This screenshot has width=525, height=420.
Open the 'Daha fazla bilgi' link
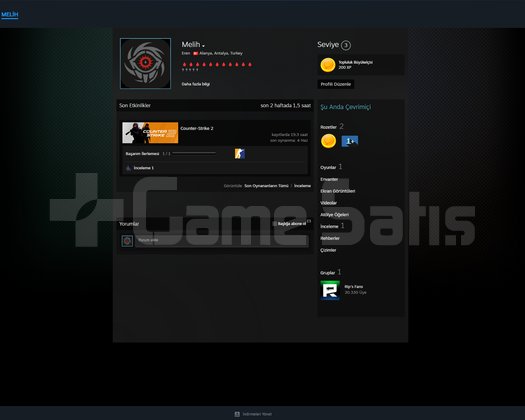[196, 84]
